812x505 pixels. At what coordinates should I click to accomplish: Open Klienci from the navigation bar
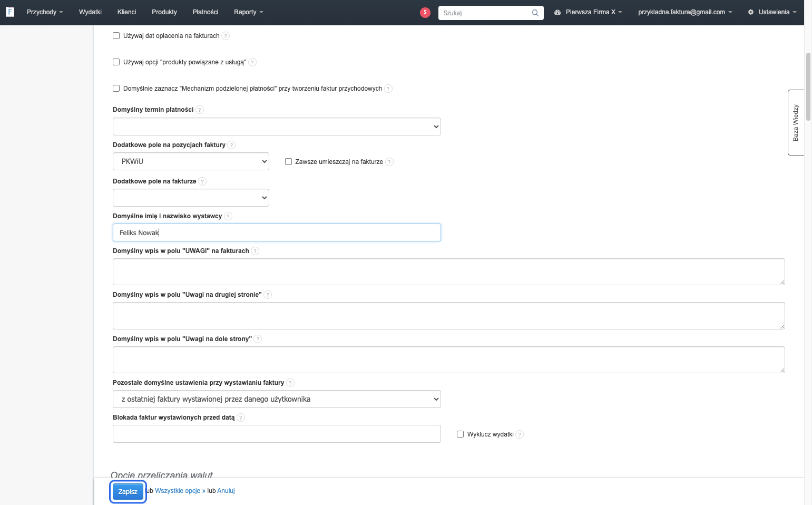pyautogui.click(x=126, y=12)
